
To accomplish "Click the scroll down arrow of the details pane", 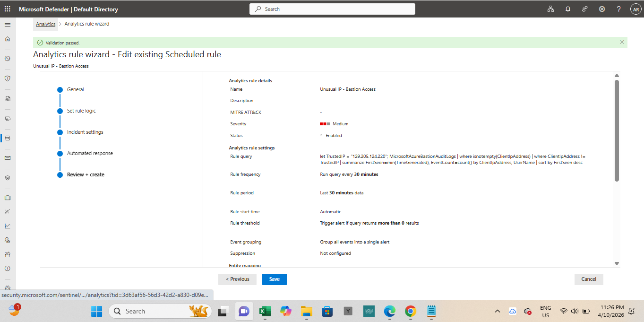I will point(617,263).
